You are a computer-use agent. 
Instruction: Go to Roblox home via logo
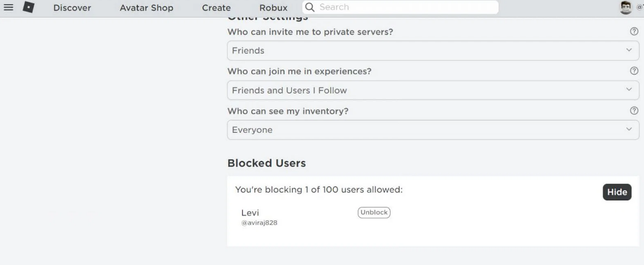[x=28, y=8]
